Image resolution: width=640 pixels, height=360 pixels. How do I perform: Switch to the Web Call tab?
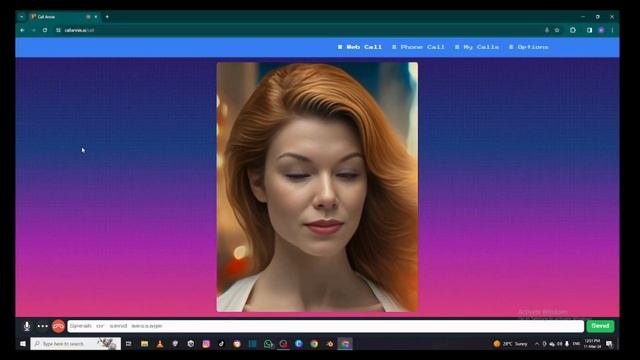point(360,47)
